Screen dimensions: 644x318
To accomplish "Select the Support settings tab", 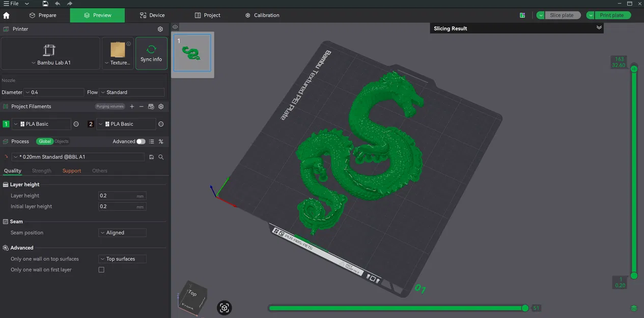I will click(72, 171).
